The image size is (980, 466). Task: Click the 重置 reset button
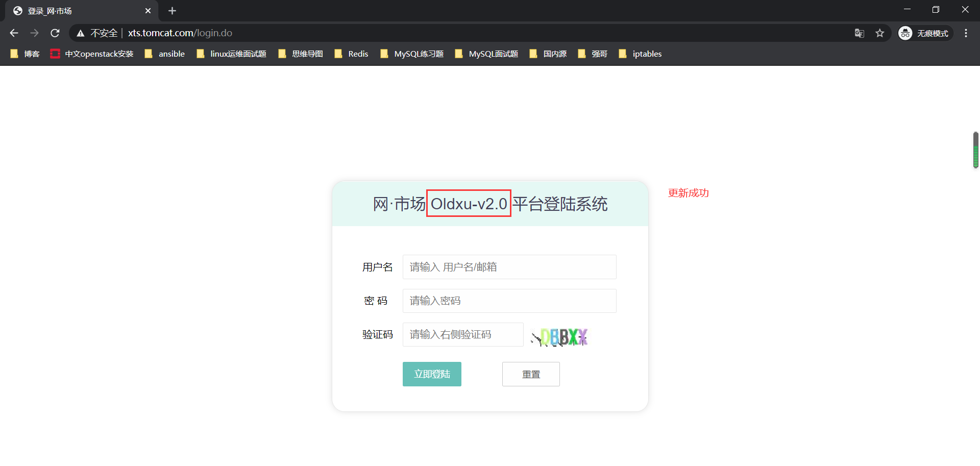(531, 374)
